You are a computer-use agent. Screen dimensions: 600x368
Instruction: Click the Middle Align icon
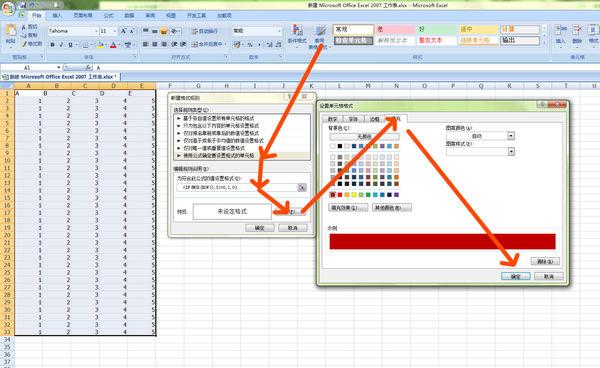point(155,31)
